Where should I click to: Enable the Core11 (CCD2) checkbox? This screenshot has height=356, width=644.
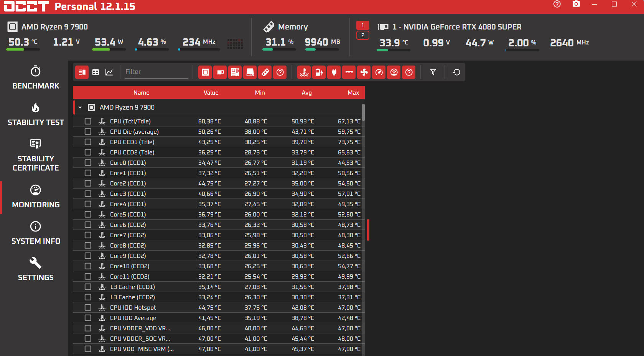click(x=88, y=276)
